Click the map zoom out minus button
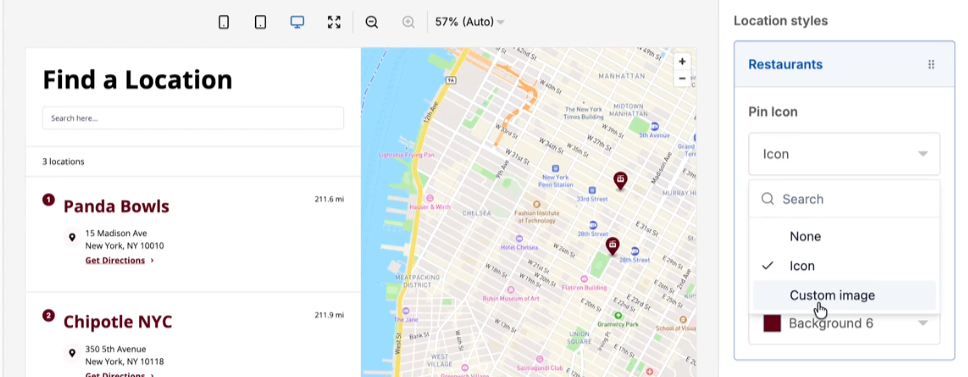Image resolution: width=968 pixels, height=377 pixels. tap(682, 78)
